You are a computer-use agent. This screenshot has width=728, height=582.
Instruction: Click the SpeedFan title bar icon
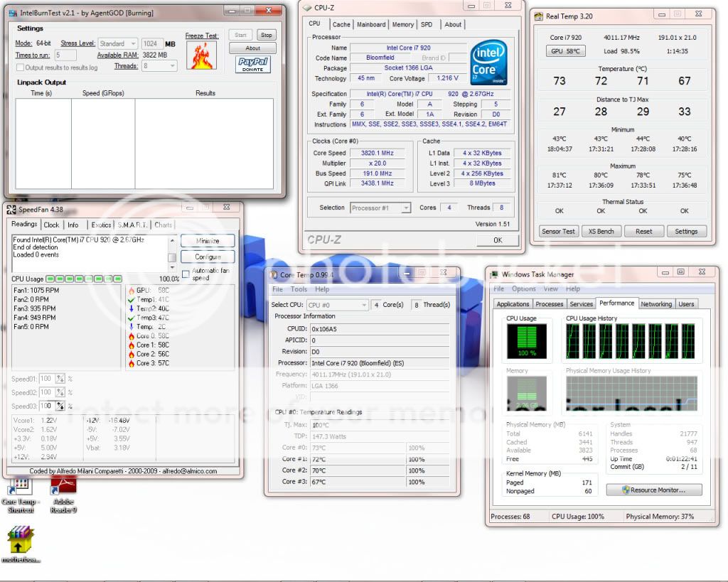tap(11, 210)
